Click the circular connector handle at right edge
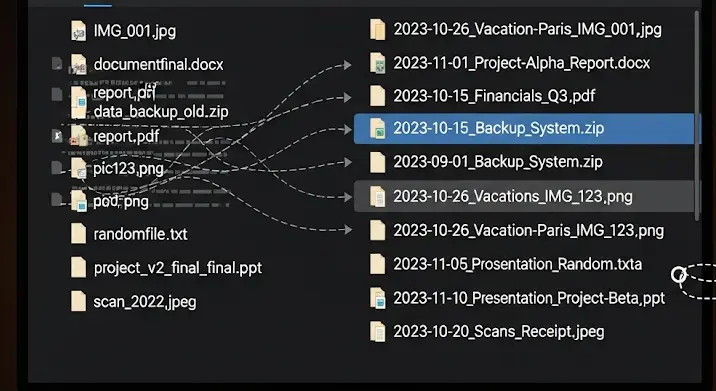Viewport: 716px width, 391px height. [679, 275]
